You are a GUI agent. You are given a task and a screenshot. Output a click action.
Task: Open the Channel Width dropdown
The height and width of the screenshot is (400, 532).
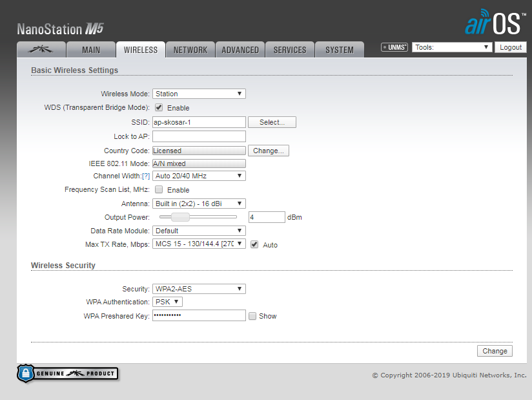(199, 176)
